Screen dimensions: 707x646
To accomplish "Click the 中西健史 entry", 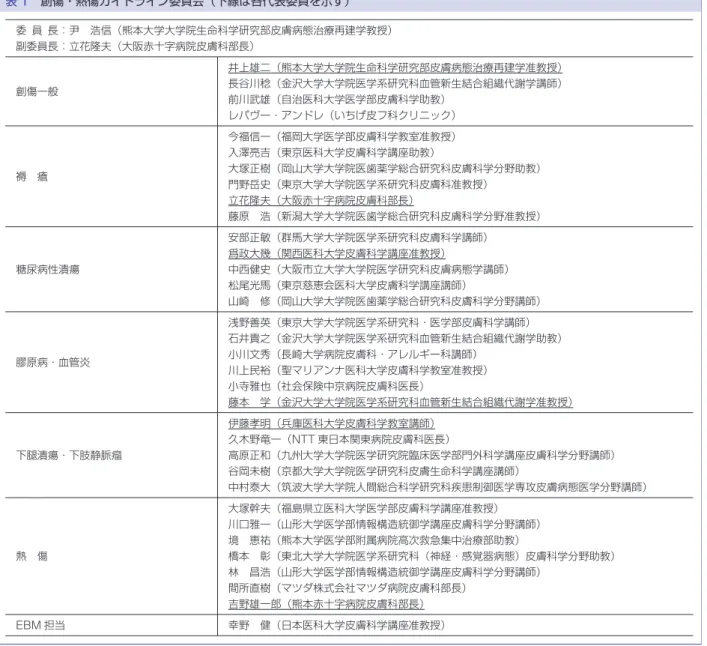I will (369, 270).
